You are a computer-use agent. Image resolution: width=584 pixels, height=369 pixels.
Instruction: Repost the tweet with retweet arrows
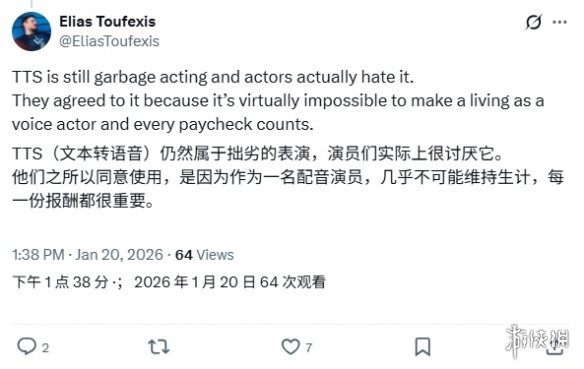[x=159, y=347]
